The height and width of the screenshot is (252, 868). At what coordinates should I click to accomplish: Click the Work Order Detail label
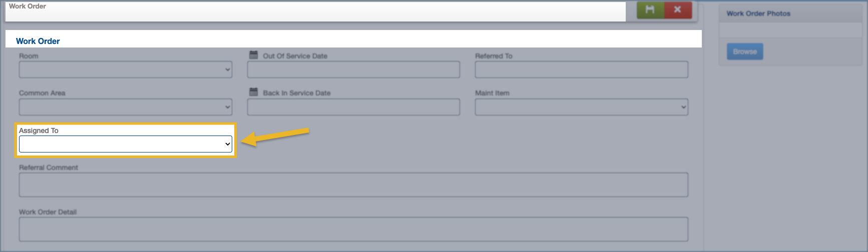(48, 212)
